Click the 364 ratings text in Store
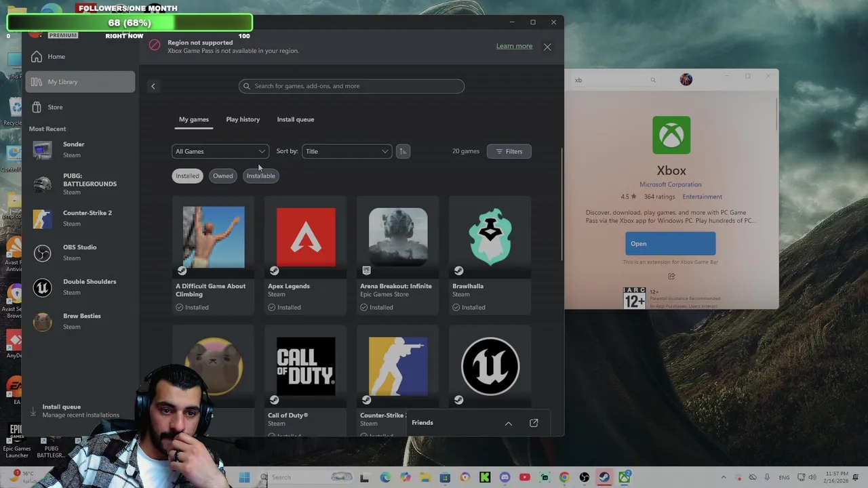Screen dimensions: 868x488 point(659,197)
